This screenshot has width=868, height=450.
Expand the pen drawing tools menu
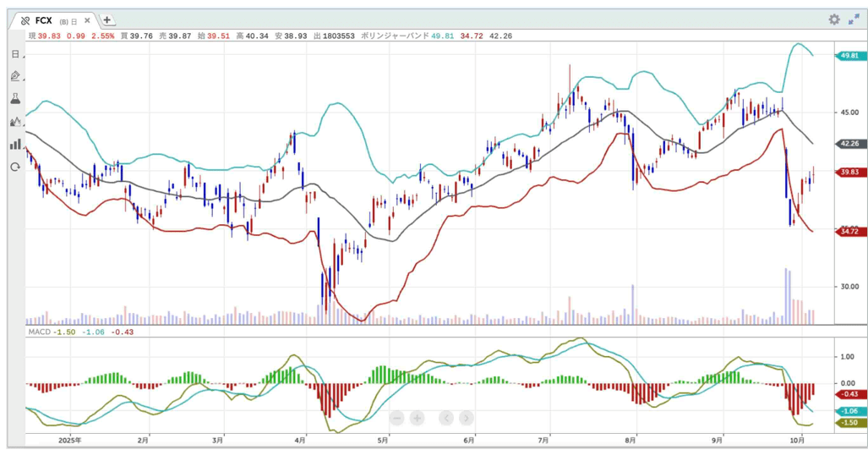pyautogui.click(x=15, y=76)
